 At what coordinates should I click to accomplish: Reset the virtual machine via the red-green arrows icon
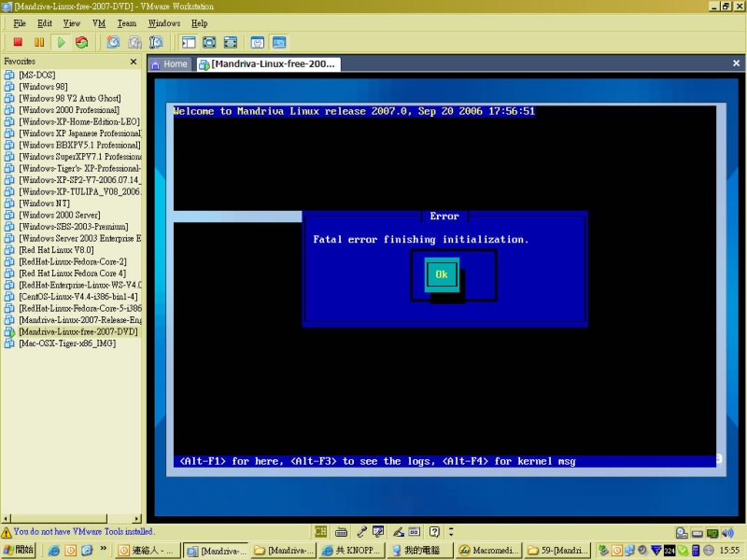(82, 42)
